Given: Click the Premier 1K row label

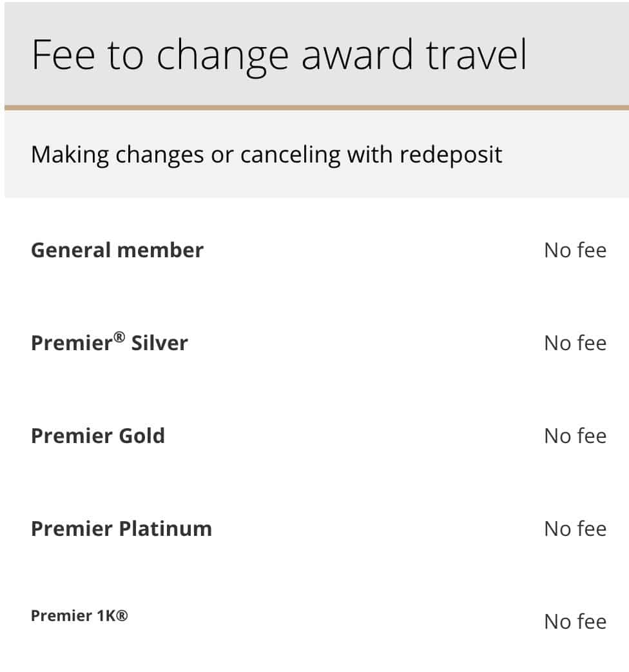Looking at the screenshot, I should [x=79, y=615].
